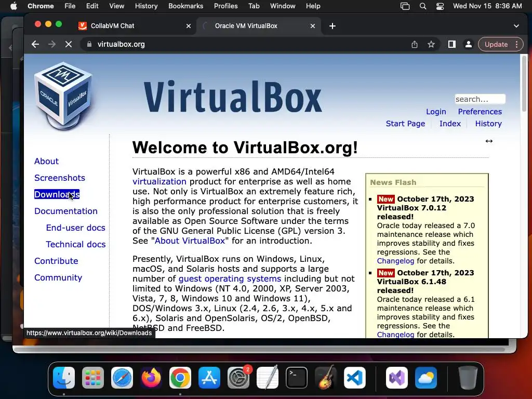
Task: Click the Start Page link
Action: [x=405, y=124]
